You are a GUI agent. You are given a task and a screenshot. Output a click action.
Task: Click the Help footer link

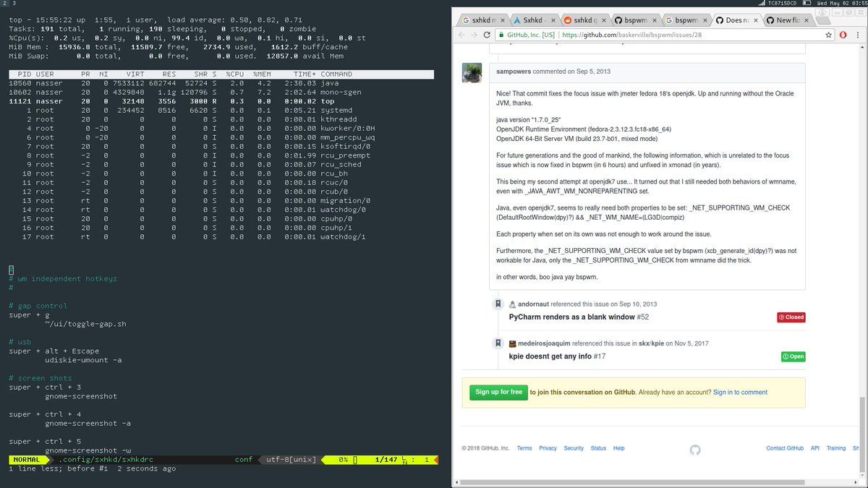click(619, 448)
